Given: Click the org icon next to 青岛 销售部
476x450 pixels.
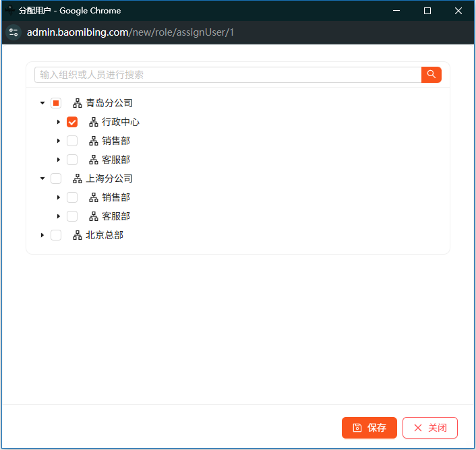Looking at the screenshot, I should tap(94, 141).
